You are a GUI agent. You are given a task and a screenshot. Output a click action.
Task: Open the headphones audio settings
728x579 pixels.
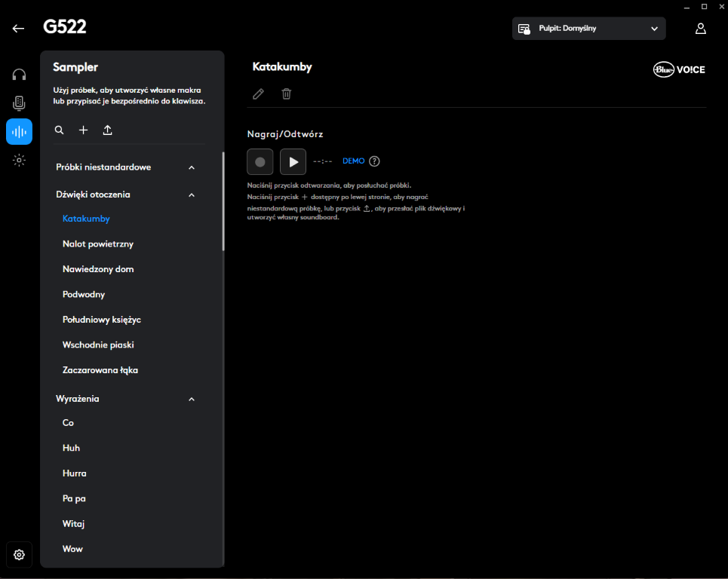[x=19, y=74]
